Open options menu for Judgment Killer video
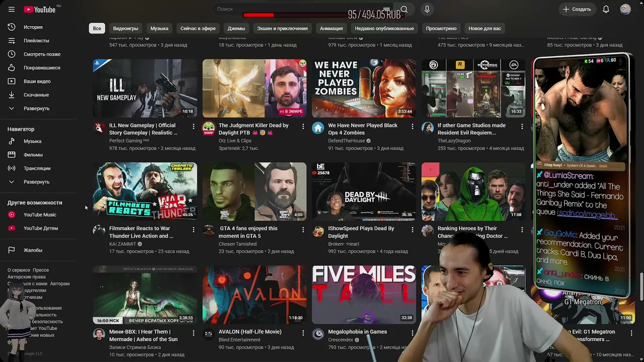The height and width of the screenshot is (362, 644). click(x=303, y=127)
